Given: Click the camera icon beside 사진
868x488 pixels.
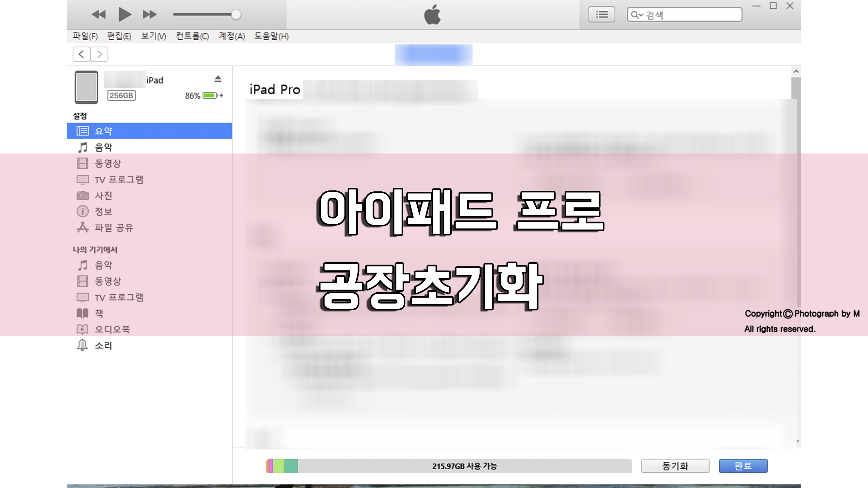Looking at the screenshot, I should point(83,195).
